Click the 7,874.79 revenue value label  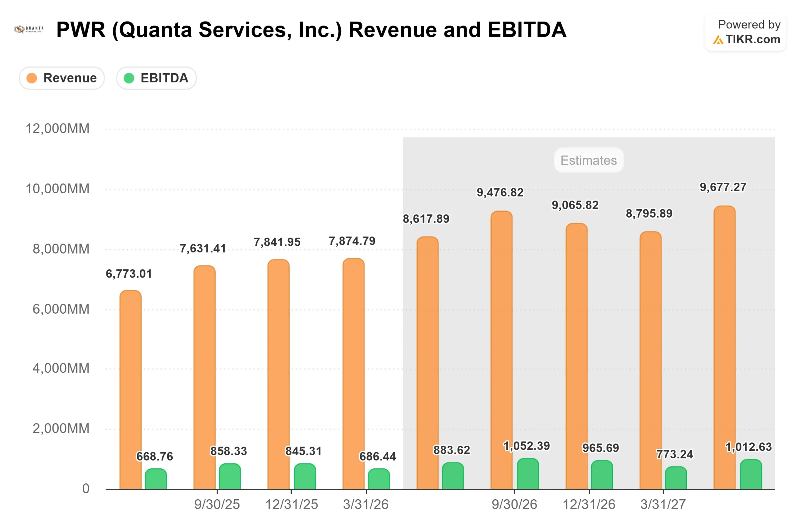[352, 241]
